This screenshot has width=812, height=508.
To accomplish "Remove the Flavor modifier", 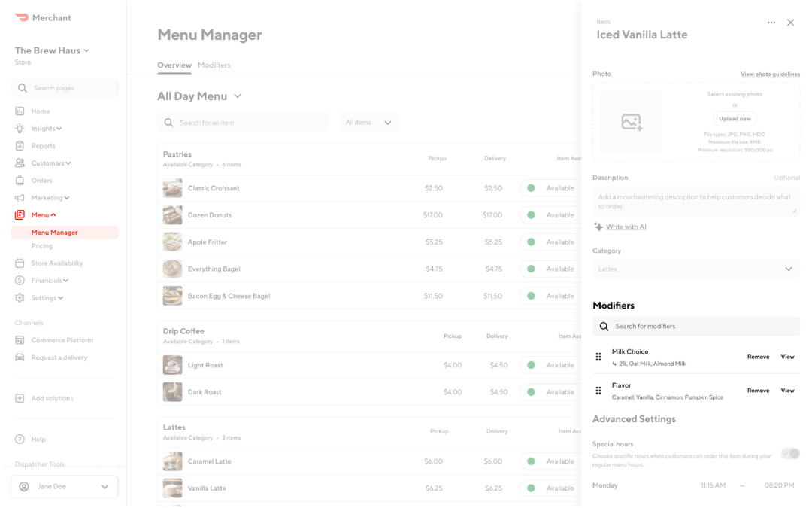I will pyautogui.click(x=758, y=391).
